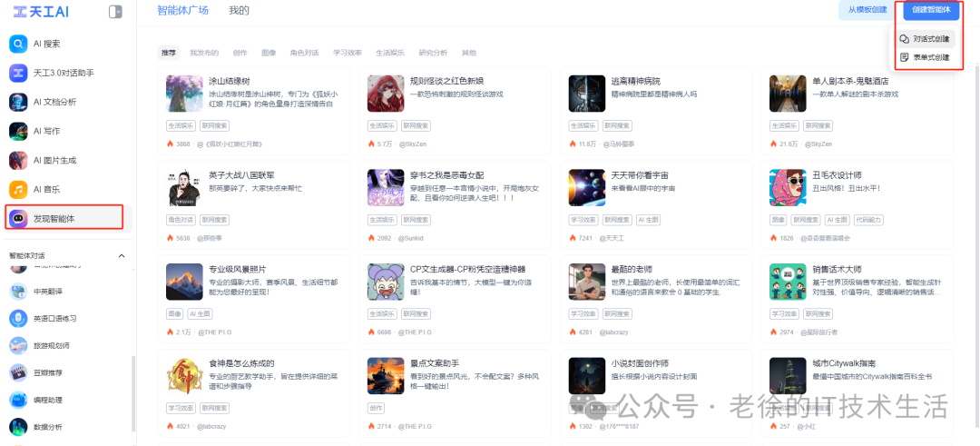Select the 角色对话 category filter

304,53
